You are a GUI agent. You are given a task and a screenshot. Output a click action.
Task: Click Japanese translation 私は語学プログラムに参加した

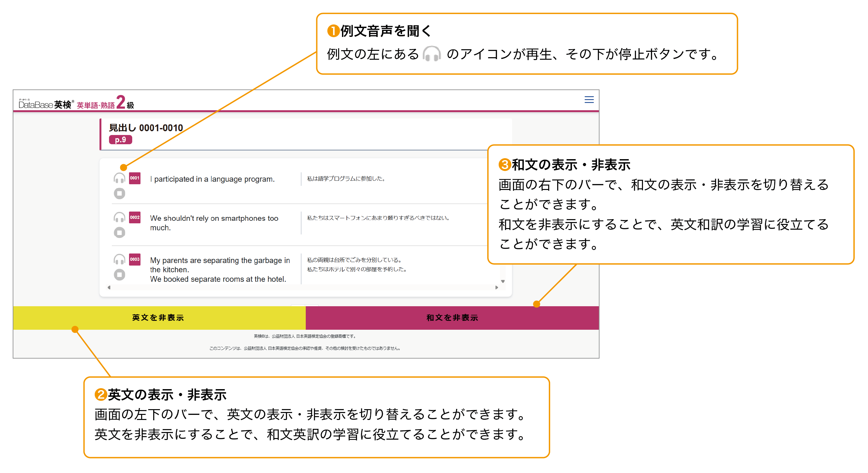(345, 179)
